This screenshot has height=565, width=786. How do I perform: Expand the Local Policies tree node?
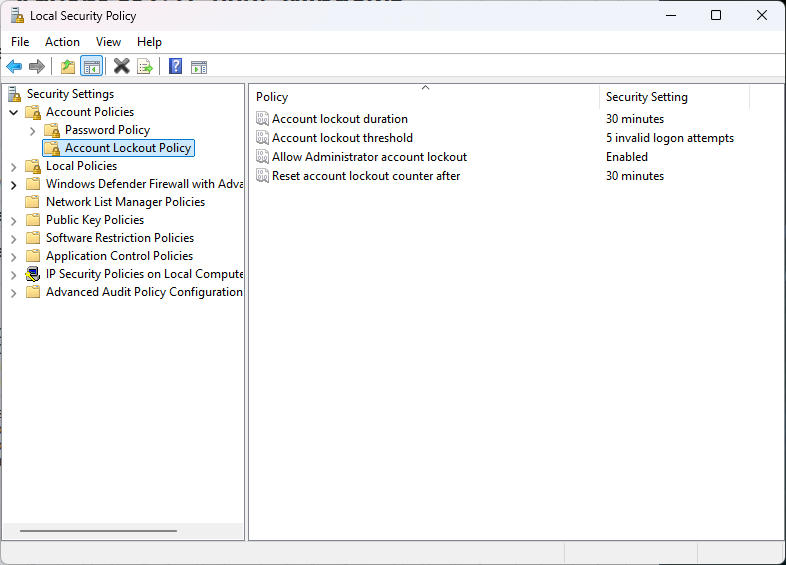[13, 166]
